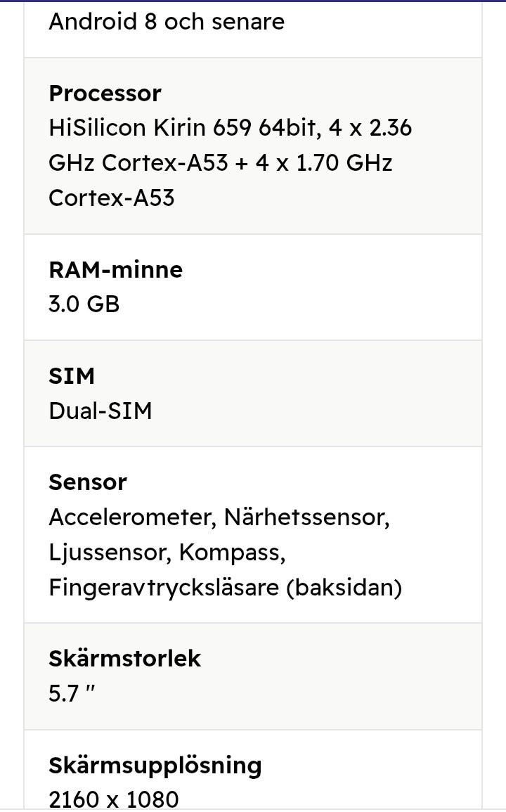The height and width of the screenshot is (812, 506).
Task: Click the Accelerometer, Närhetssensor text line
Action: tap(219, 517)
